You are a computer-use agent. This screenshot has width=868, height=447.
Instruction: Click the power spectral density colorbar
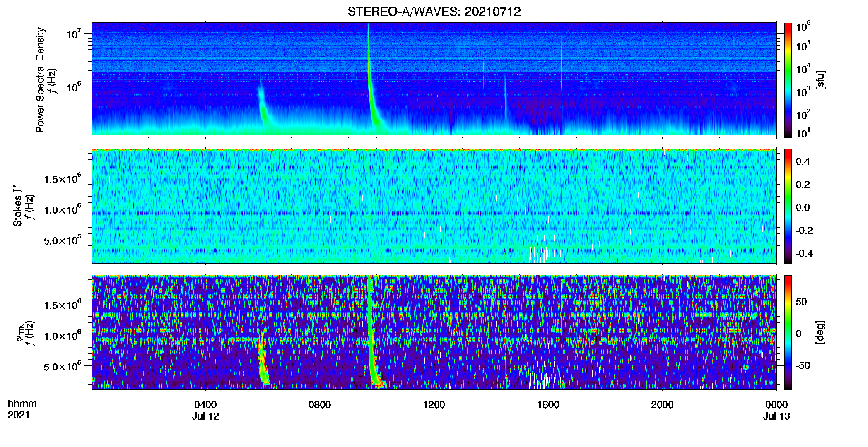point(788,80)
